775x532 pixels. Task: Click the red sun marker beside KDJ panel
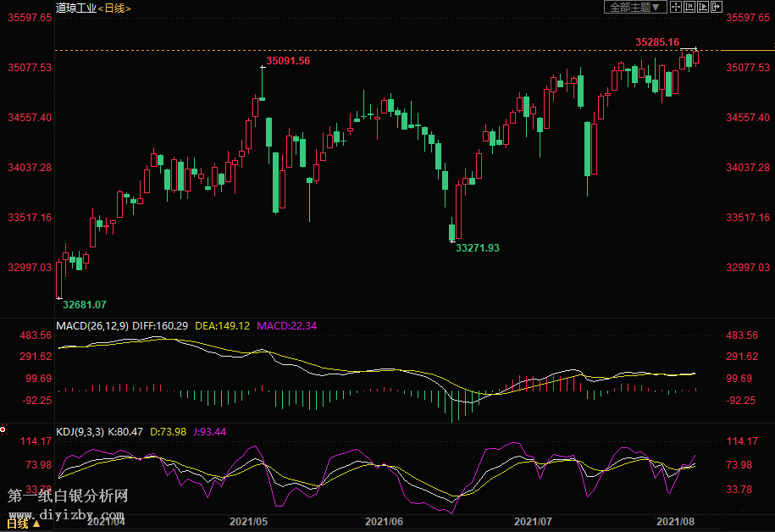[x=3, y=430]
